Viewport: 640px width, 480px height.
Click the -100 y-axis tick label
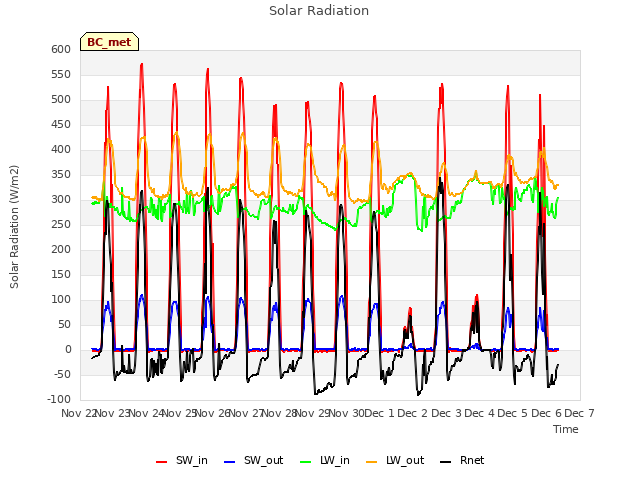59,400
